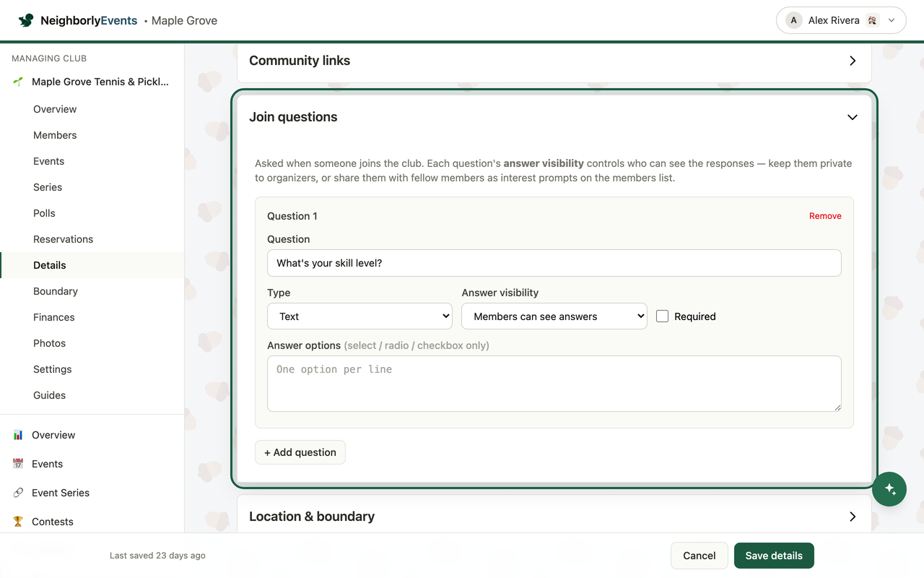This screenshot has height=578, width=924.
Task: Click the Maple Grove club sprout icon
Action: pos(18,82)
